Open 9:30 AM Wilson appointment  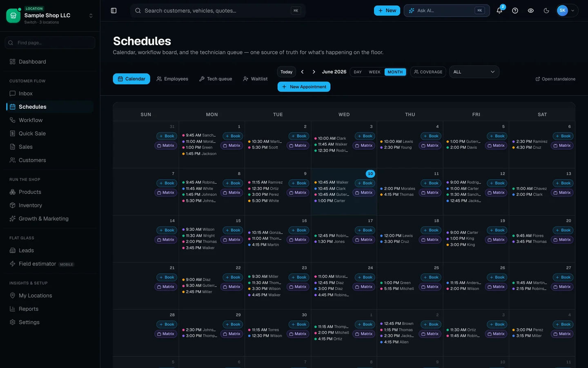click(198, 229)
